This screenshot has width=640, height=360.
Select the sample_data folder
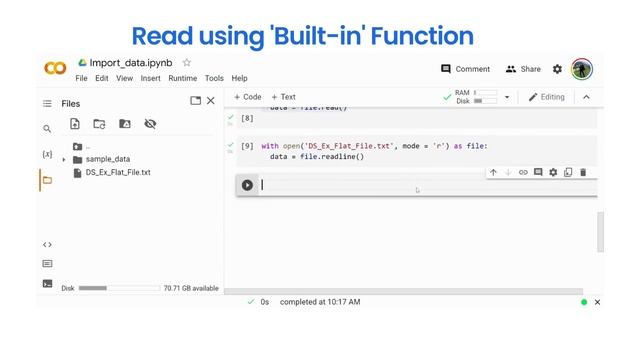pos(107,159)
